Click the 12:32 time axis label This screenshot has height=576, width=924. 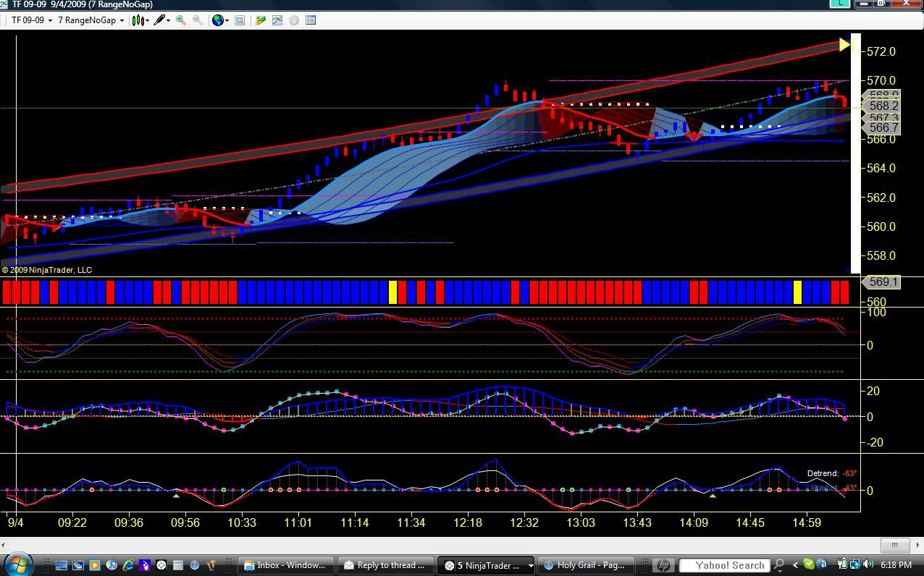pyautogui.click(x=524, y=522)
